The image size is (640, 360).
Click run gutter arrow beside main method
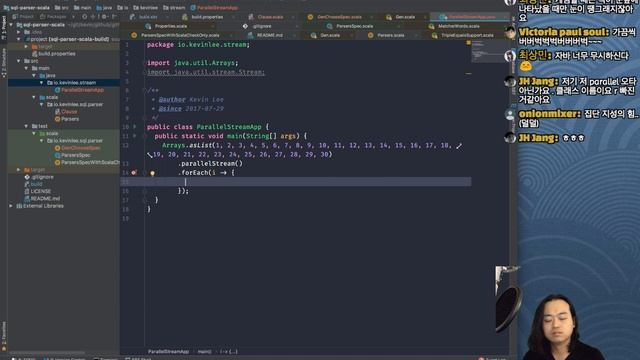(135, 136)
